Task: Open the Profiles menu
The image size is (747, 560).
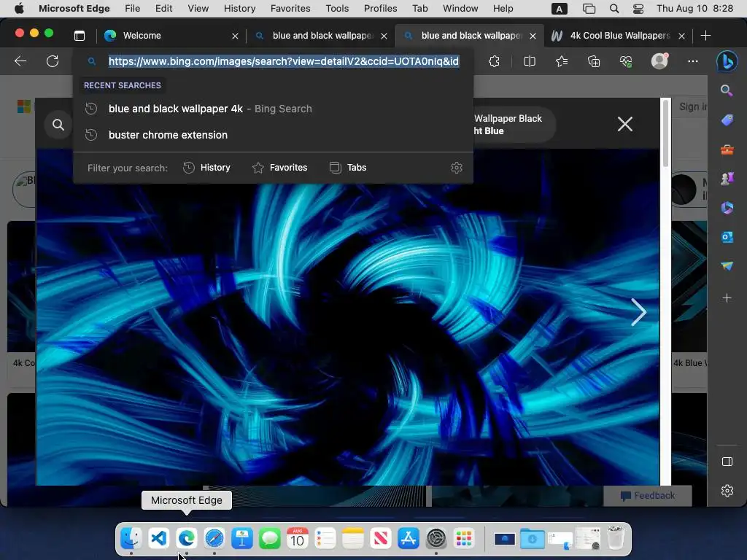Action: point(381,9)
